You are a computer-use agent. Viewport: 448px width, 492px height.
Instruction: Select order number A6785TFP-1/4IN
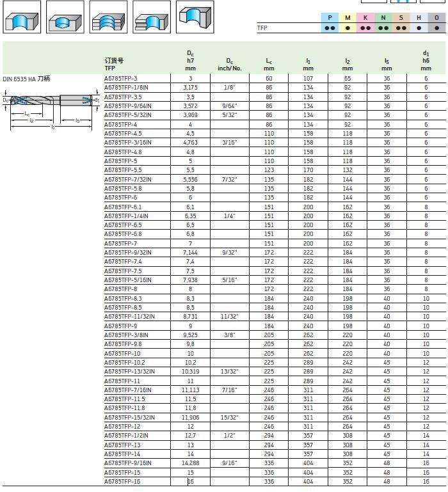126,216
